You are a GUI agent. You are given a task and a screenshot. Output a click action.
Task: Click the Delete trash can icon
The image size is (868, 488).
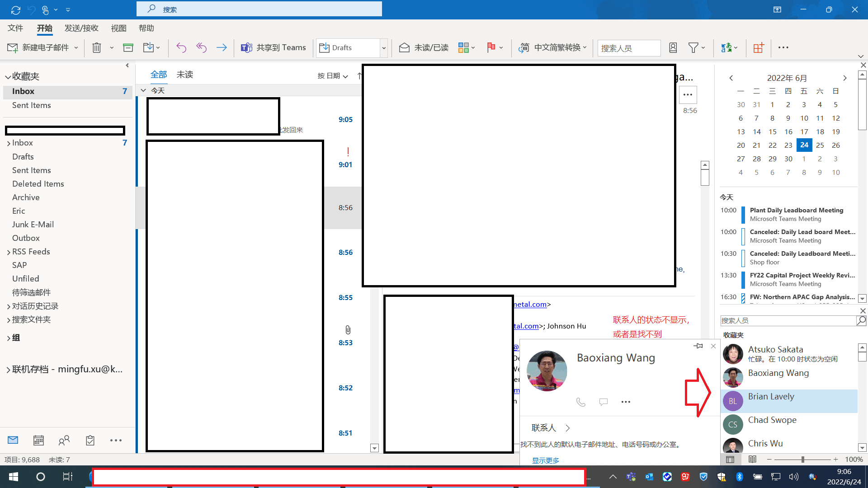pyautogui.click(x=96, y=47)
